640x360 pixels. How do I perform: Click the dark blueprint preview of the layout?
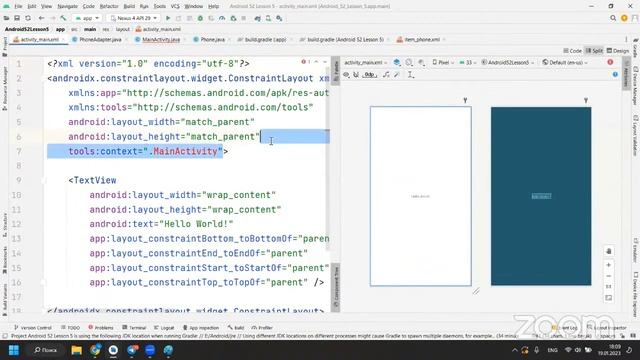point(541,196)
